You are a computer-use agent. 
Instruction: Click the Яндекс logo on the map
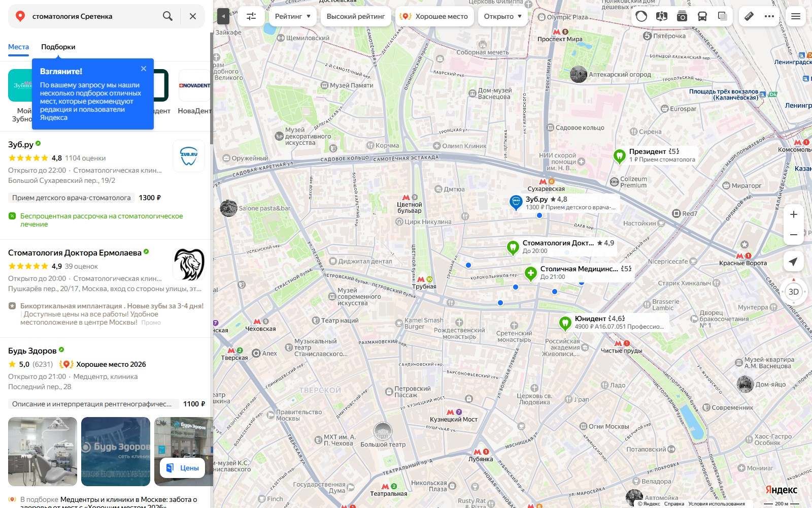[x=781, y=490]
